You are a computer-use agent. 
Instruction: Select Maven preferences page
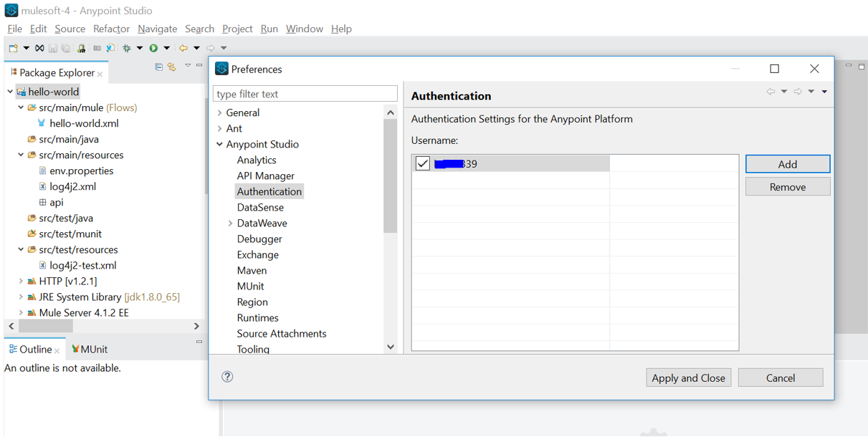pyautogui.click(x=252, y=270)
